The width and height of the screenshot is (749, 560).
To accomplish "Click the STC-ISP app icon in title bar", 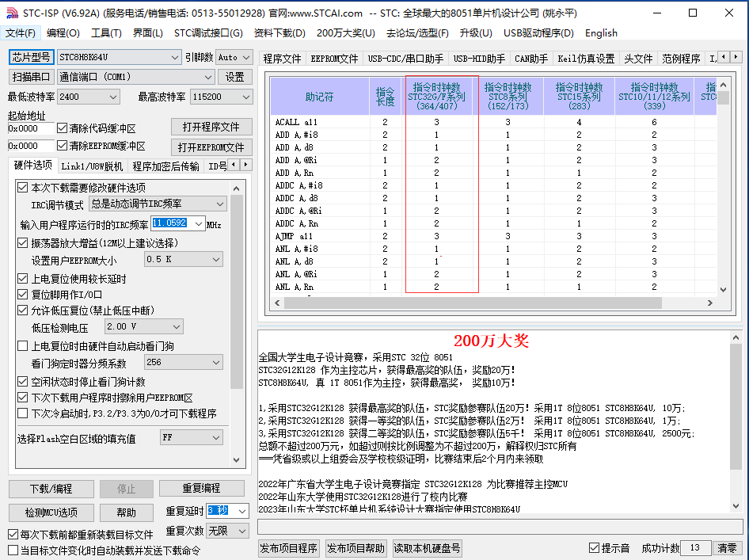I will click(x=11, y=13).
